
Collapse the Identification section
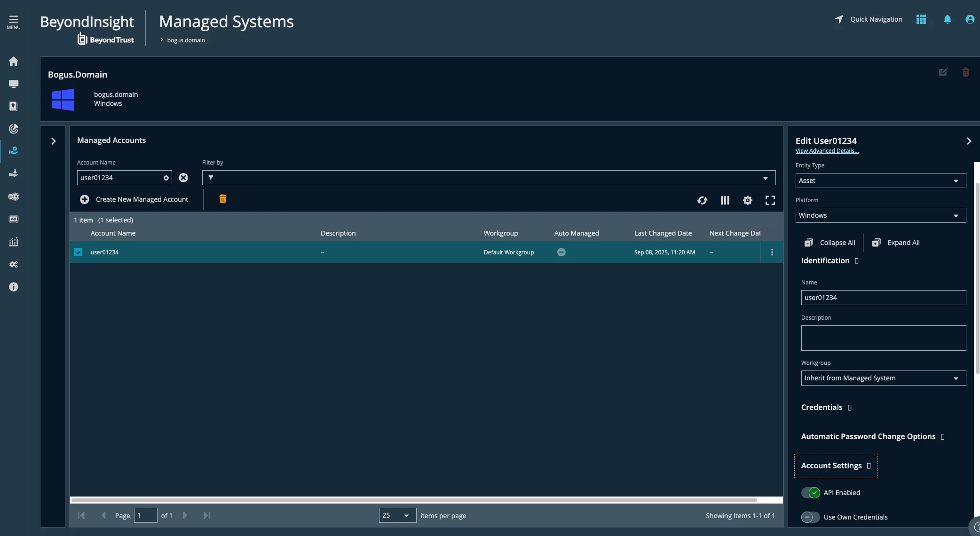(x=830, y=260)
